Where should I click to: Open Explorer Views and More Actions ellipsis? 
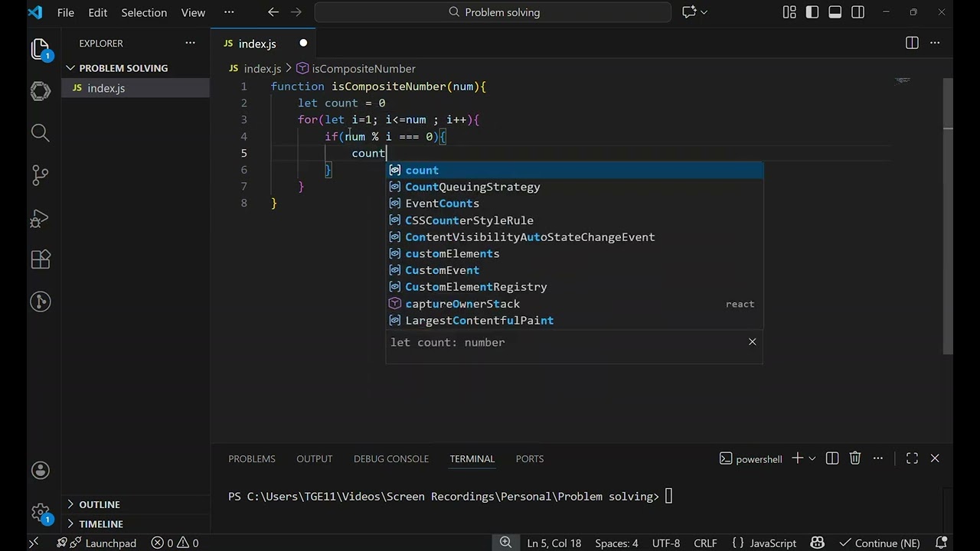(190, 43)
